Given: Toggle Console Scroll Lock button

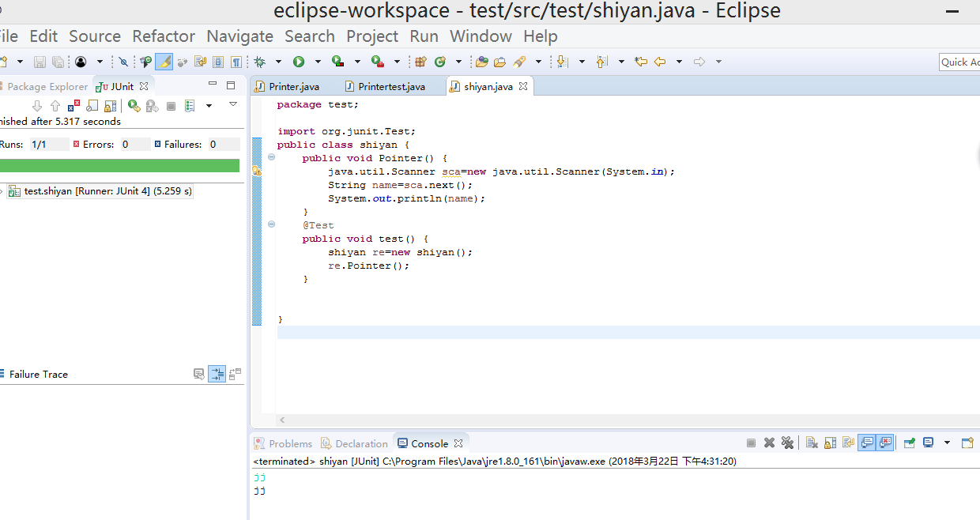Looking at the screenshot, I should 830,443.
